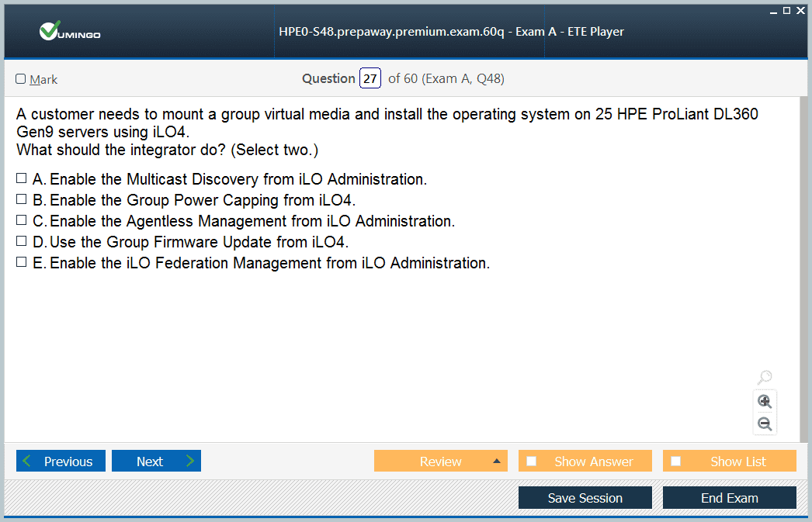Screen dimensions: 812x522
Task: Click the zoom in magnifier icon
Action: (765, 401)
